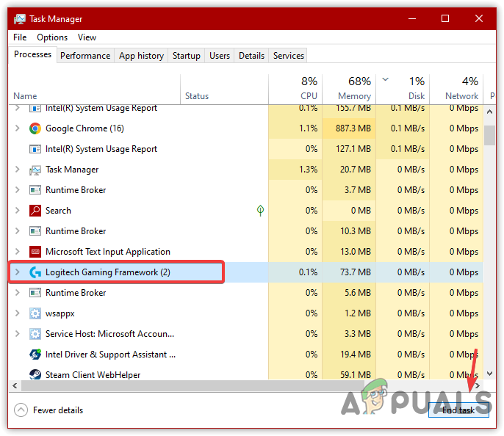504x436 pixels.
Task: Click the Task Manager title bar icon
Action: click(20, 19)
